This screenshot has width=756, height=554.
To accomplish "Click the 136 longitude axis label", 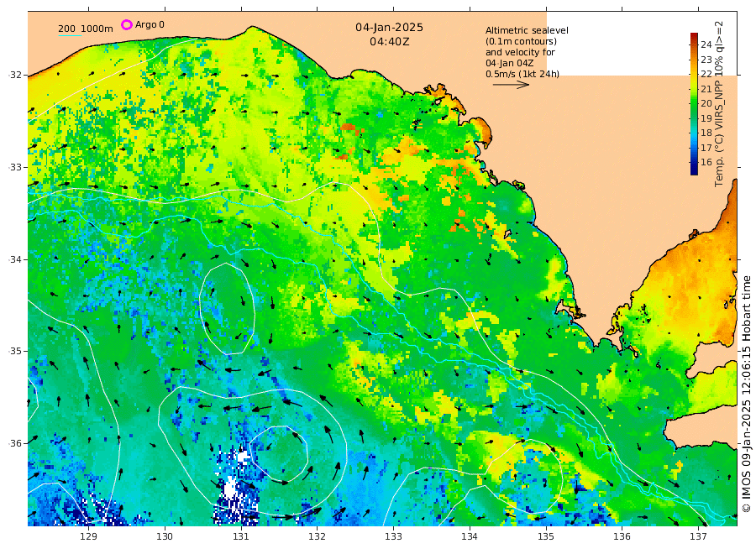I will pyautogui.click(x=622, y=536).
